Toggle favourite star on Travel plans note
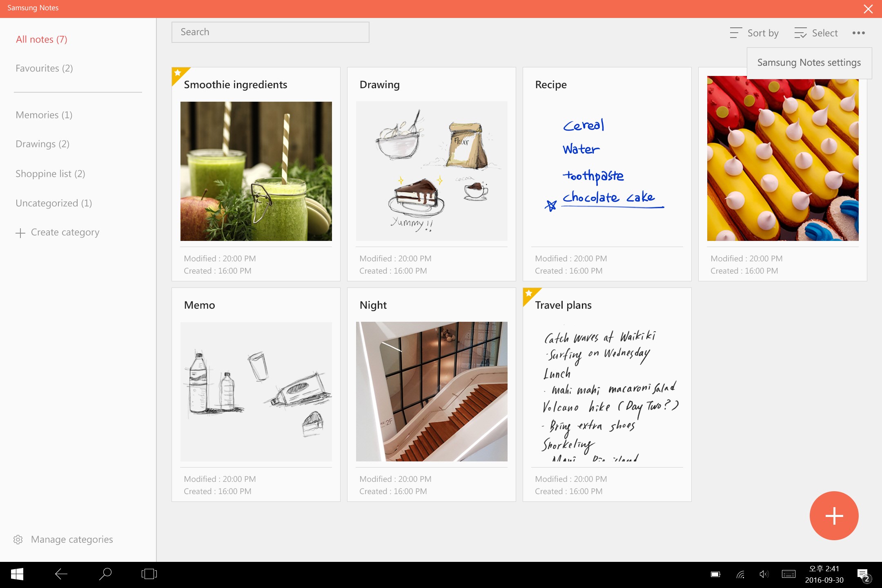This screenshot has width=882, height=588. tap(529, 294)
